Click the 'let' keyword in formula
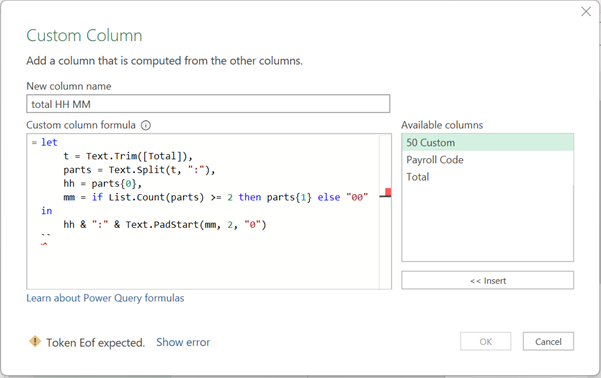The height and width of the screenshot is (378, 601). coord(49,142)
